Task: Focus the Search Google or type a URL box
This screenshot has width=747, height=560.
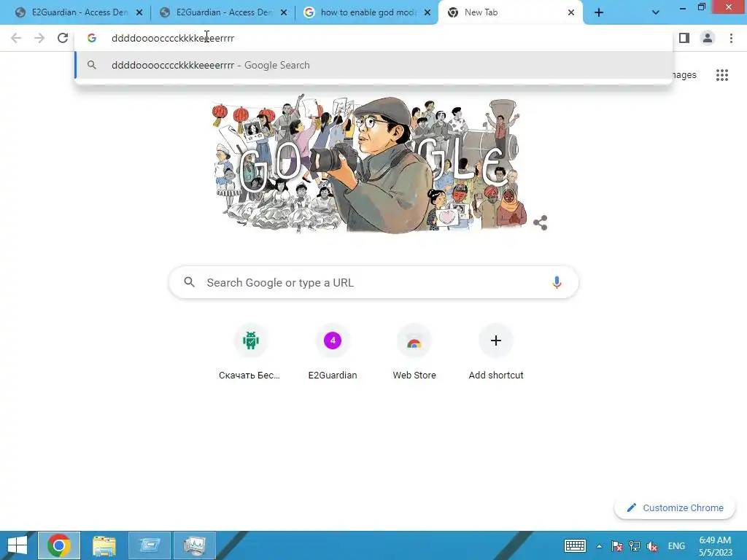Action: 373,282
